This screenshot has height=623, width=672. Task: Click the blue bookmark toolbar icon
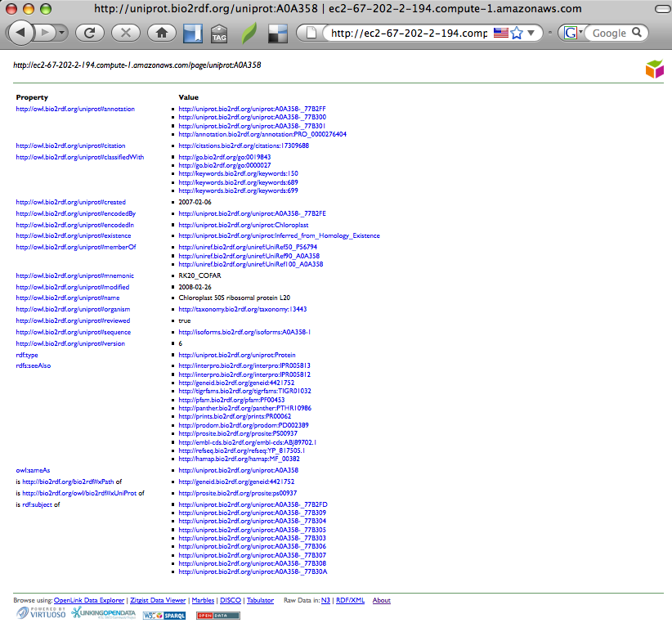point(192,34)
